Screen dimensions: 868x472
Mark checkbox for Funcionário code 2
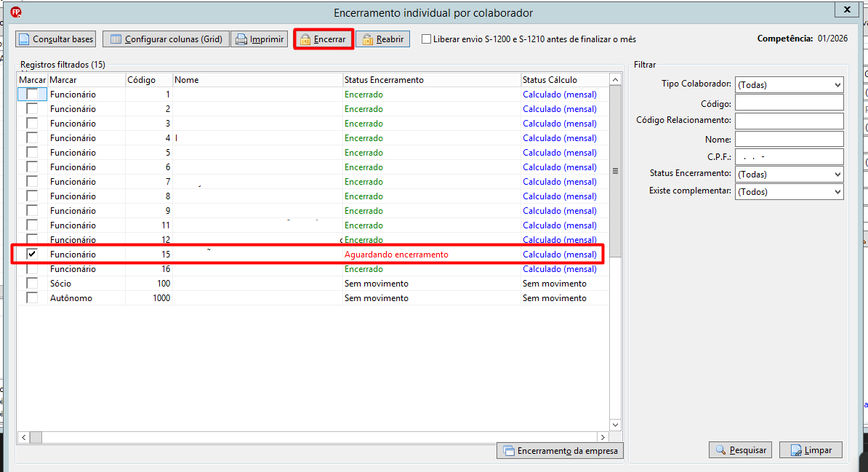tap(32, 109)
